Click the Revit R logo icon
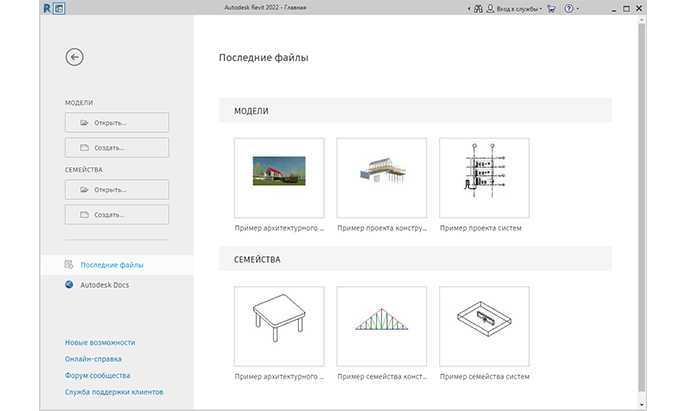Viewport: 686px width, 411px height. click(x=47, y=8)
